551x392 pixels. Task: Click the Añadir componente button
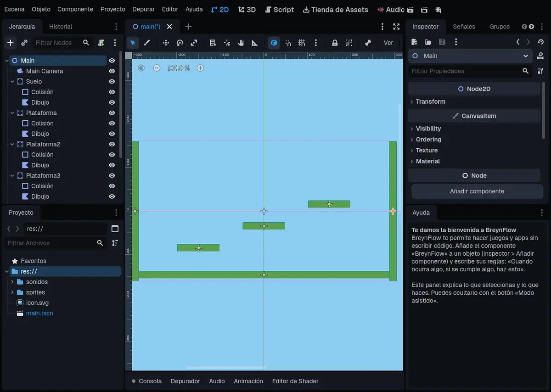(477, 191)
